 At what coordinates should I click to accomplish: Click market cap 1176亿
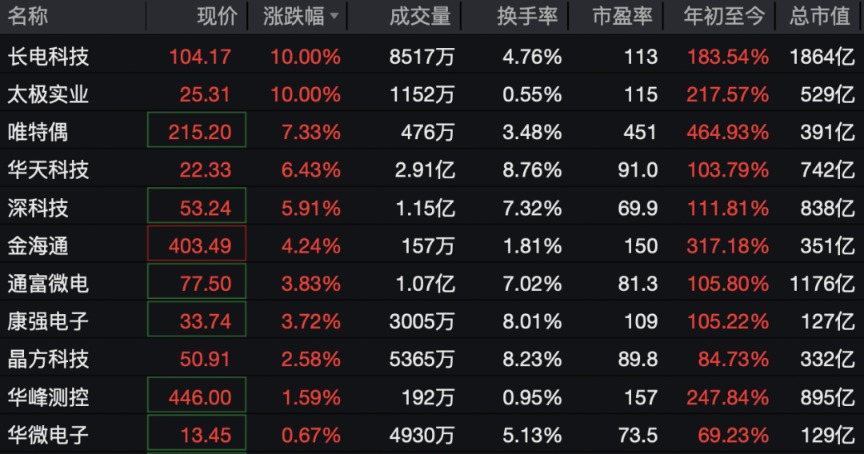[x=822, y=284]
